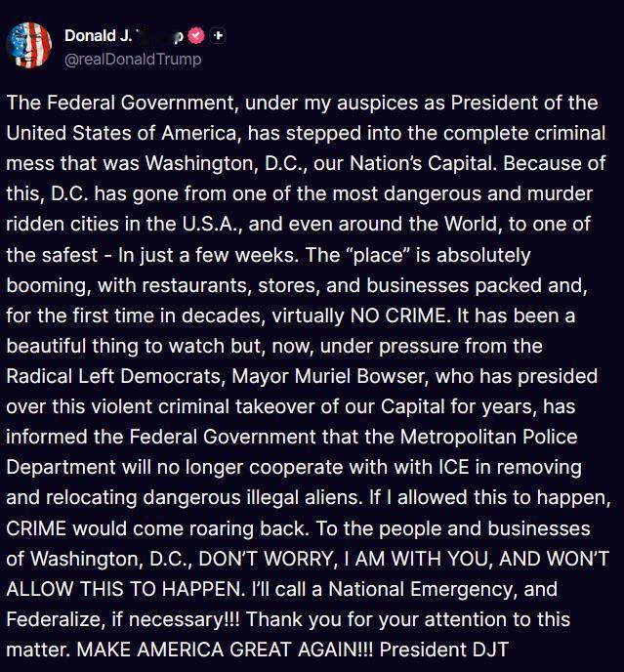Click "CRIME would come roaring back" sentence
The image size is (624, 672).
157,528
